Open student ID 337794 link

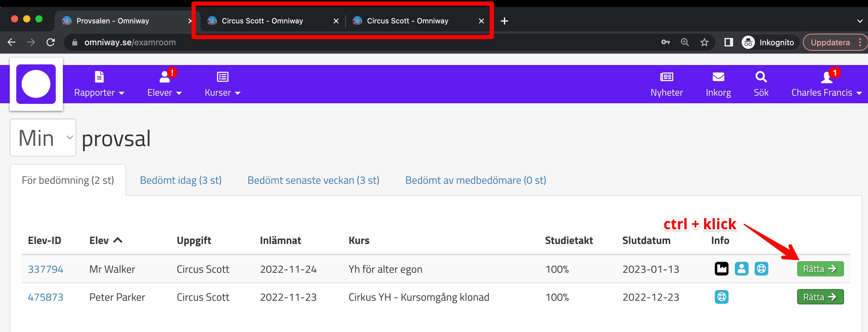point(46,269)
